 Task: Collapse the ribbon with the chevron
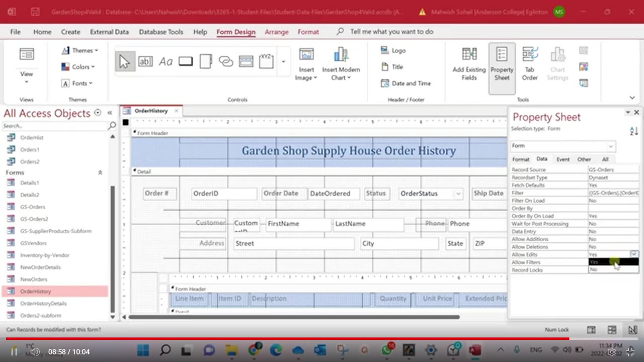coord(632,98)
